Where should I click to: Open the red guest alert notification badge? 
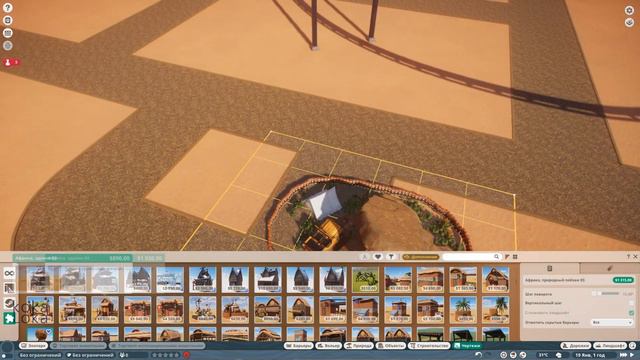point(11,62)
